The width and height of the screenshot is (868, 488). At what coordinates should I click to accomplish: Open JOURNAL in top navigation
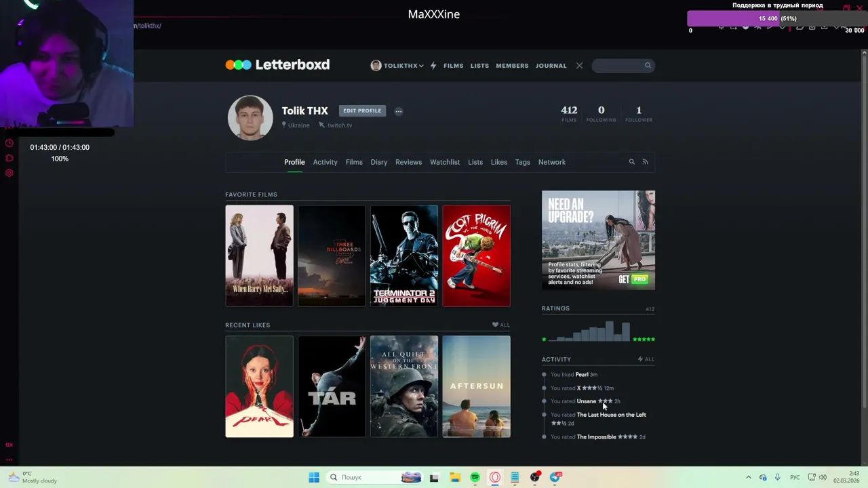551,66
